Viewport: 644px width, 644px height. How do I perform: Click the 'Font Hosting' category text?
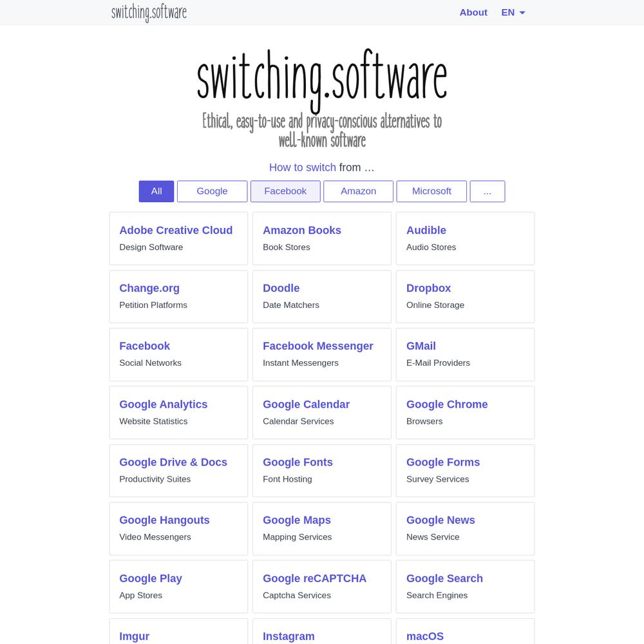(x=287, y=479)
